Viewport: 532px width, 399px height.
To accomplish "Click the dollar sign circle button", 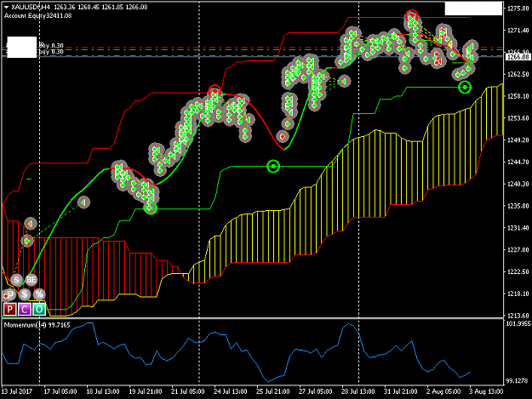I will point(25,294).
